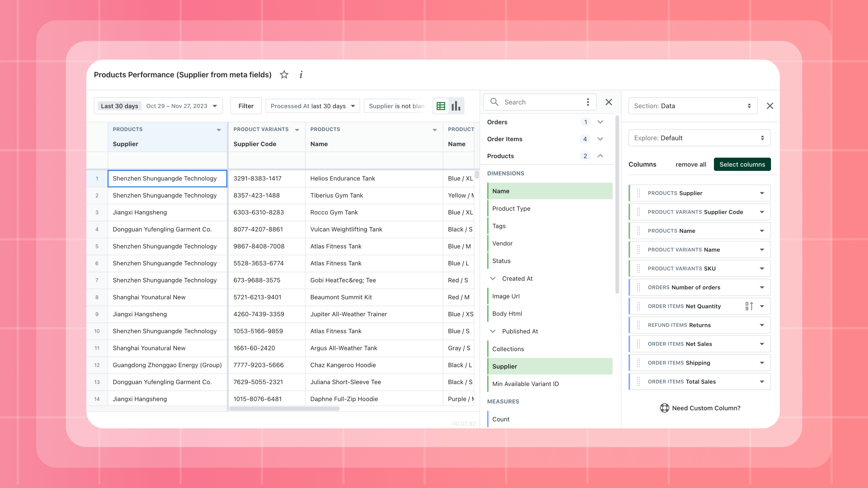Grab drag handle for PRODUCT VARIANTS SKU column

coord(639,268)
